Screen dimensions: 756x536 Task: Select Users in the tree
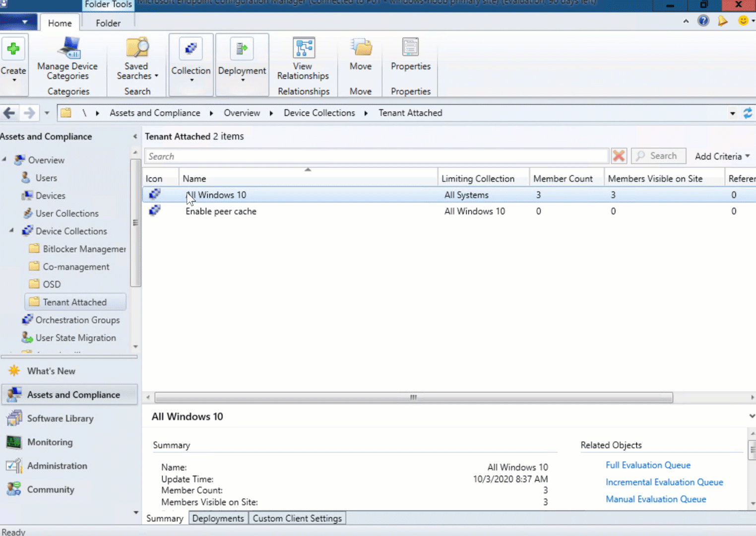point(46,178)
